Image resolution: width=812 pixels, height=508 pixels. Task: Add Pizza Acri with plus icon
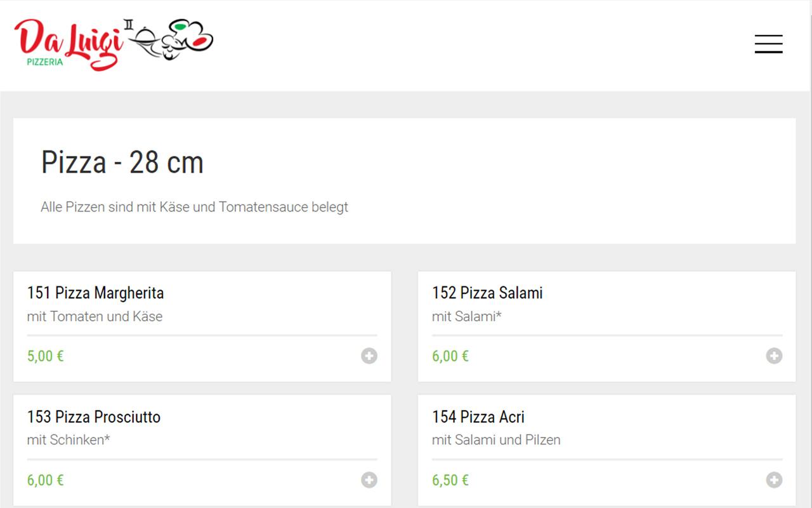coord(774,480)
